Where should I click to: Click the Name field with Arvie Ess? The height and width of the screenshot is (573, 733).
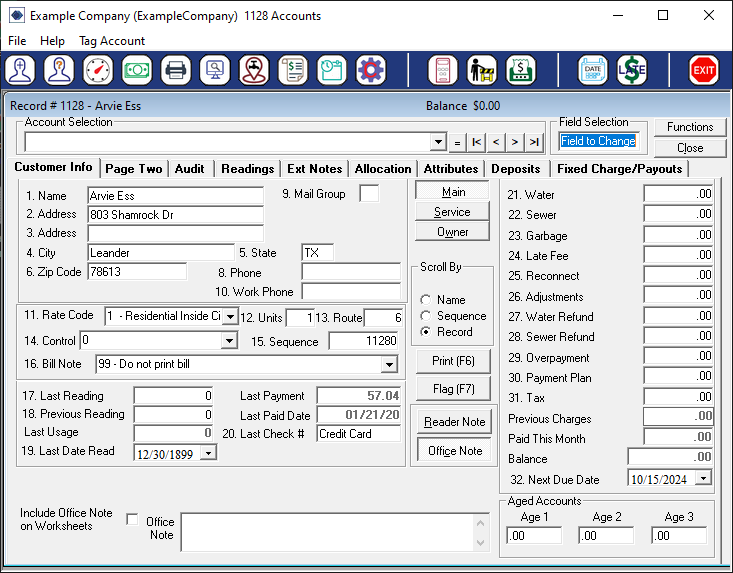[176, 196]
